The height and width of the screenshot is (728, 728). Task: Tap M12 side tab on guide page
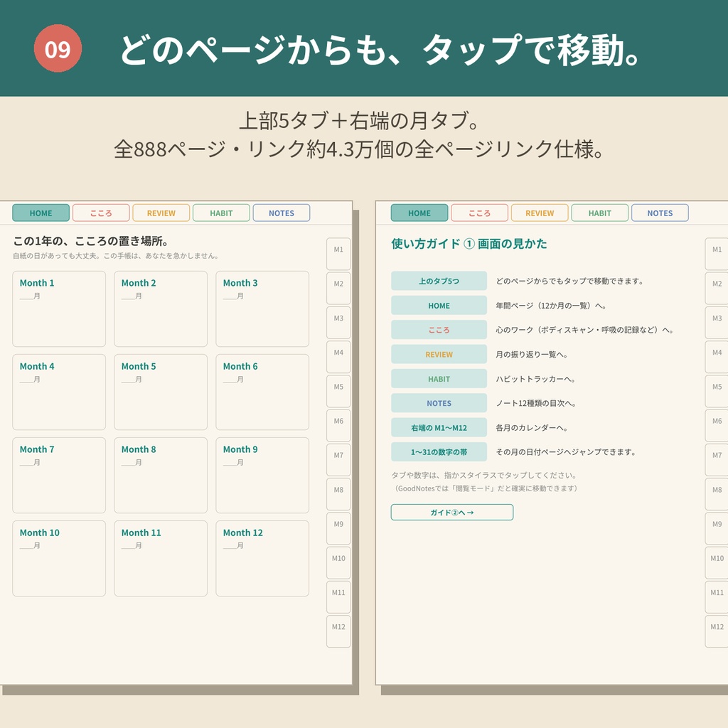[x=717, y=631]
